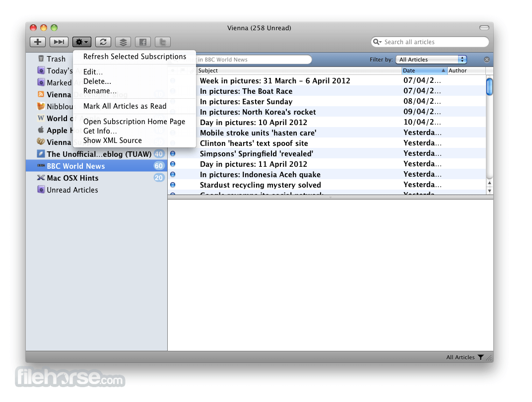Click the TUAW feed icon

(41, 154)
